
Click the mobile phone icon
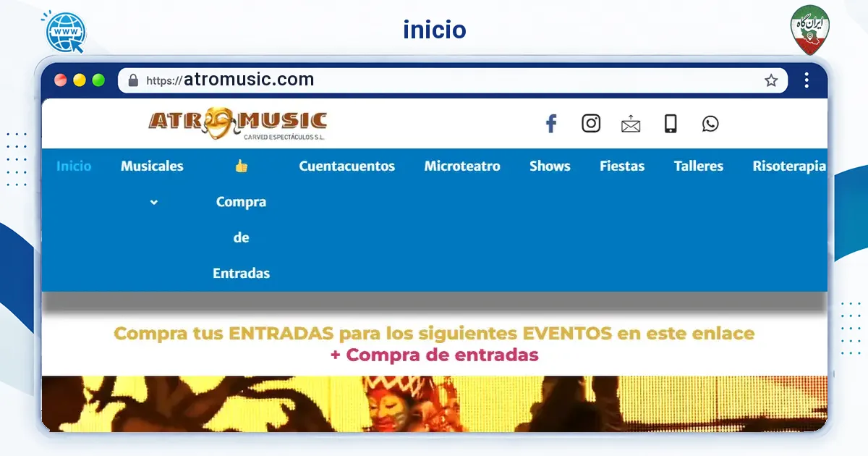click(x=671, y=124)
